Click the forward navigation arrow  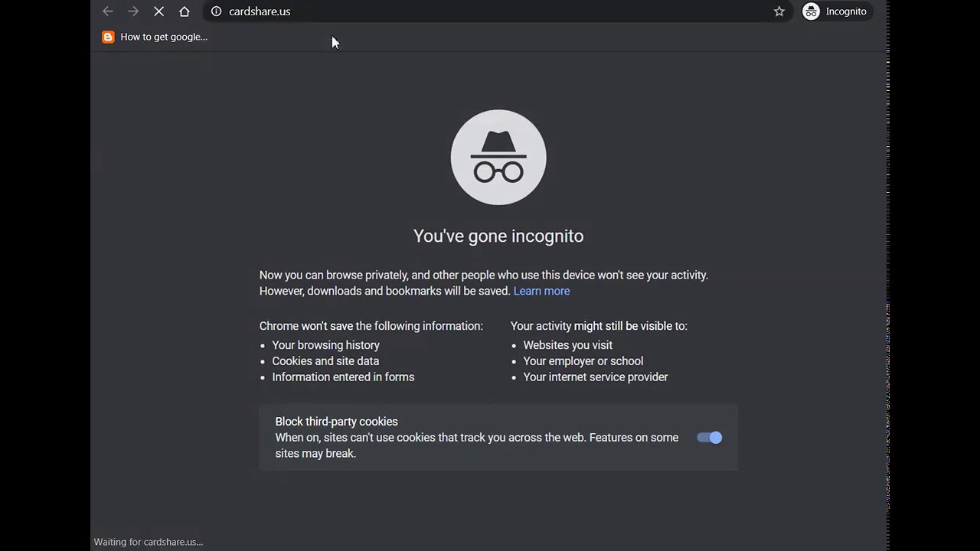click(x=133, y=11)
